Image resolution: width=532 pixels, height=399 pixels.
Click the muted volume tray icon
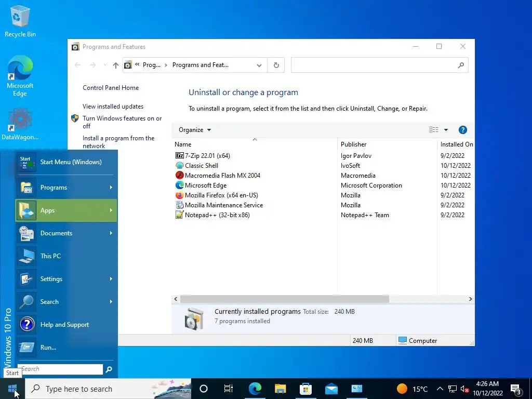coord(465,389)
